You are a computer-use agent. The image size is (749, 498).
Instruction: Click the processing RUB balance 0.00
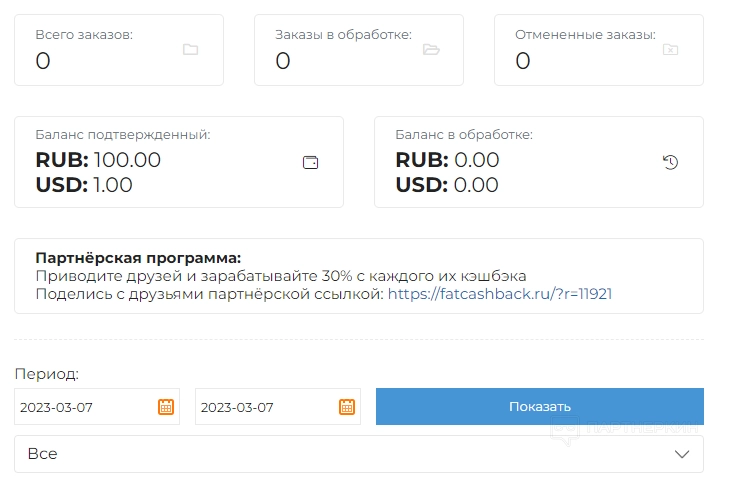[477, 160]
